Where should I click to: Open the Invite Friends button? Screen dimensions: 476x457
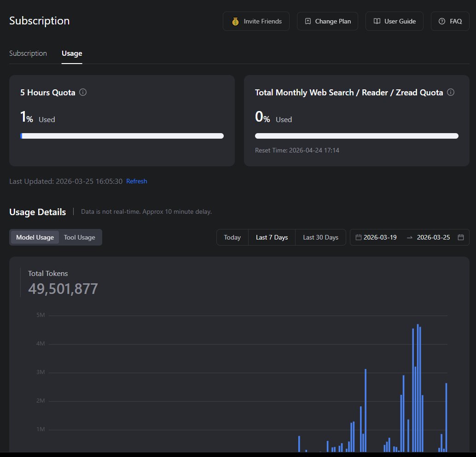coord(256,21)
